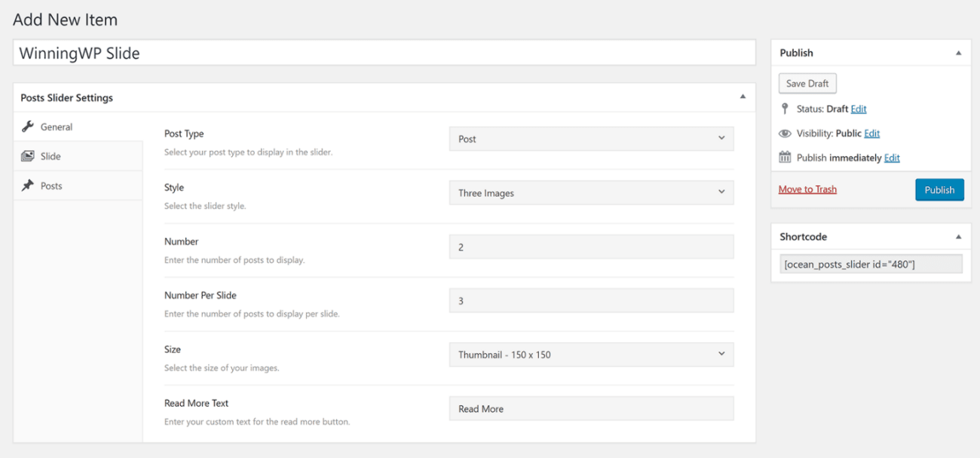Click the blue Publish button
This screenshot has height=458, width=980.
tap(939, 190)
